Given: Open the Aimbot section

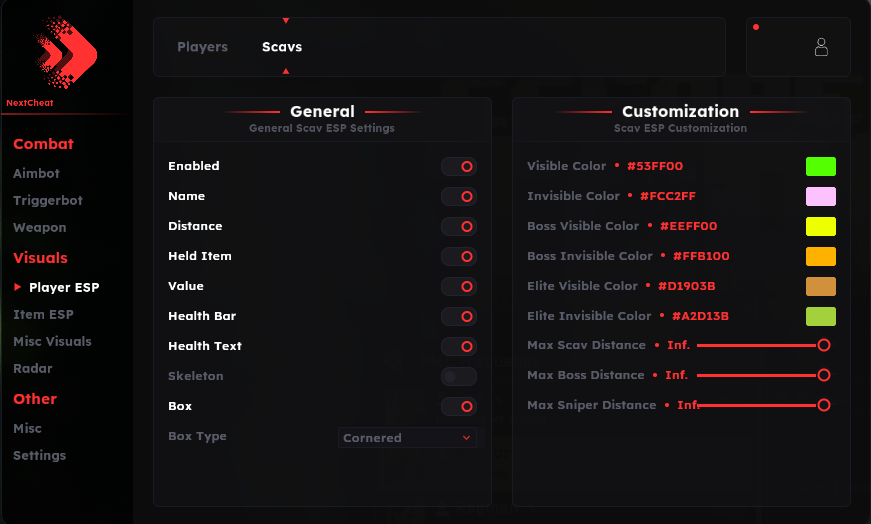Looking at the screenshot, I should click(x=36, y=173).
